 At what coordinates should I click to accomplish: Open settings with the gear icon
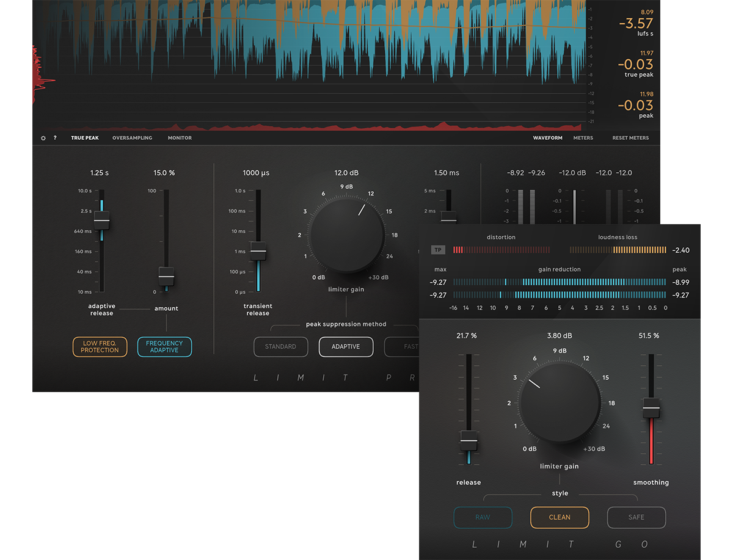point(43,138)
